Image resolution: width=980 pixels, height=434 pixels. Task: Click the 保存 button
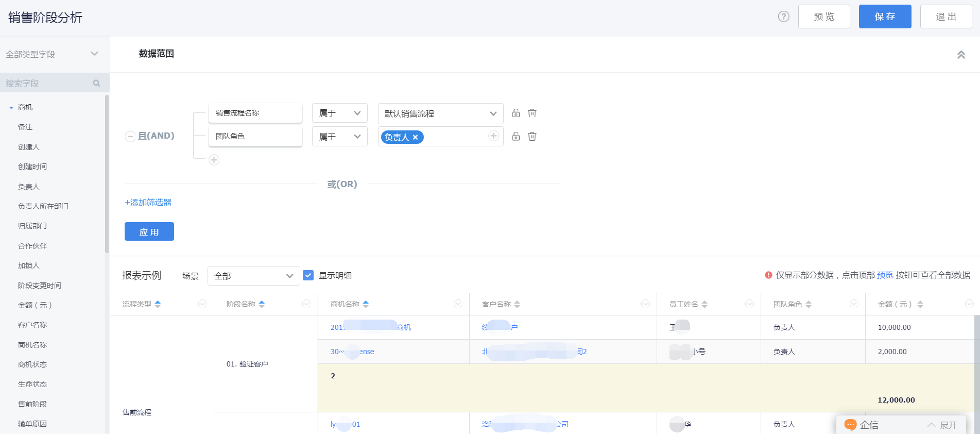[885, 16]
